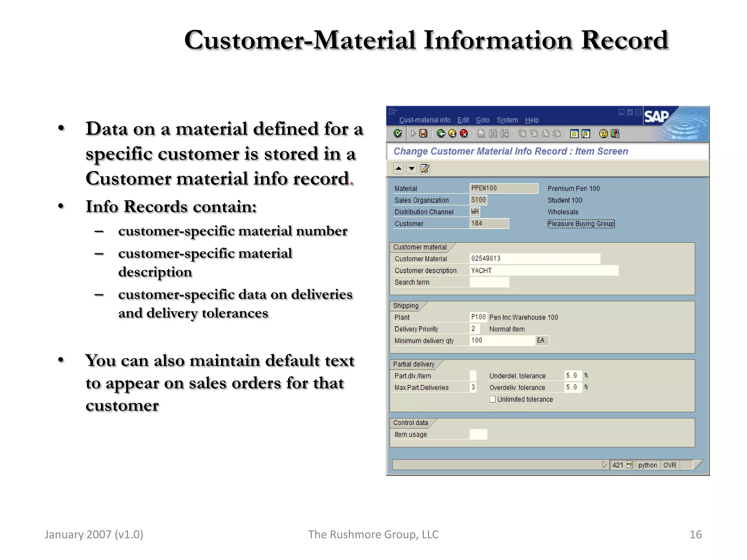This screenshot has height=560, width=747.
Task: Click the Find Next binoculars-plus icon
Action: pos(504,133)
